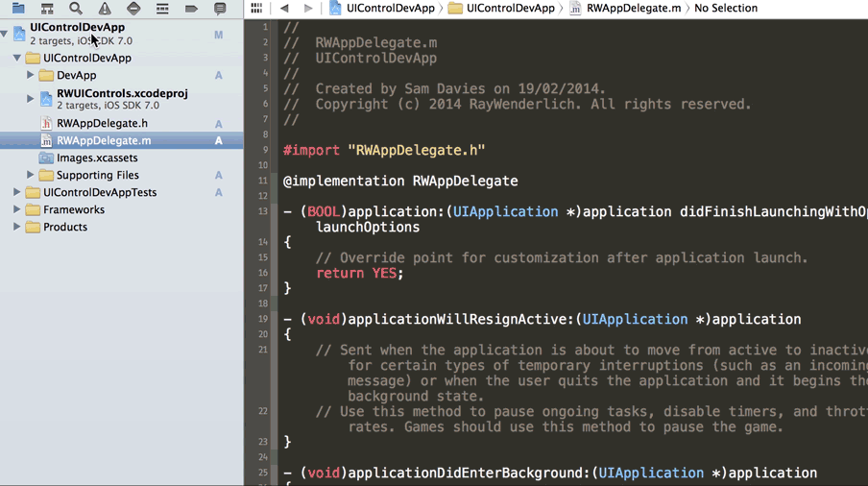Go forward in editor history
The width and height of the screenshot is (868, 486).
click(x=308, y=8)
